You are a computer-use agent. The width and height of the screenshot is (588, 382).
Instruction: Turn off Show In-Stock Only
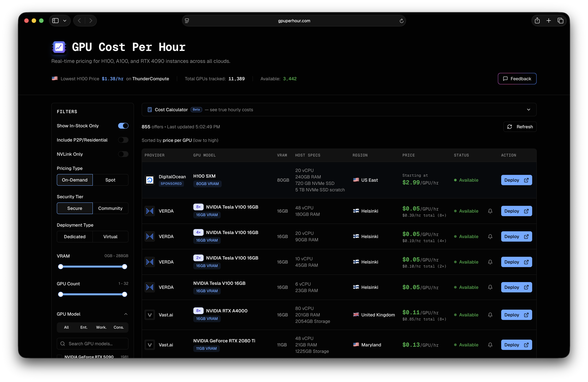point(123,126)
